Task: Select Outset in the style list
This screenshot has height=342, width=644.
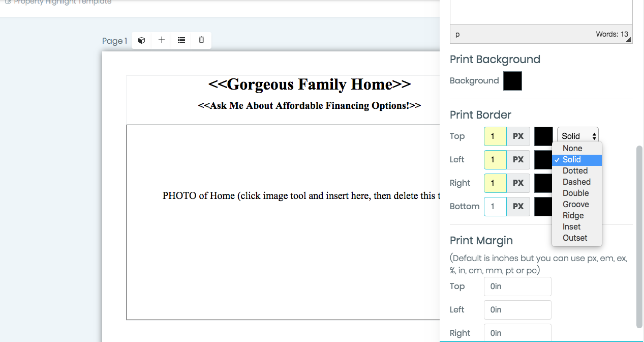Action: coord(575,238)
